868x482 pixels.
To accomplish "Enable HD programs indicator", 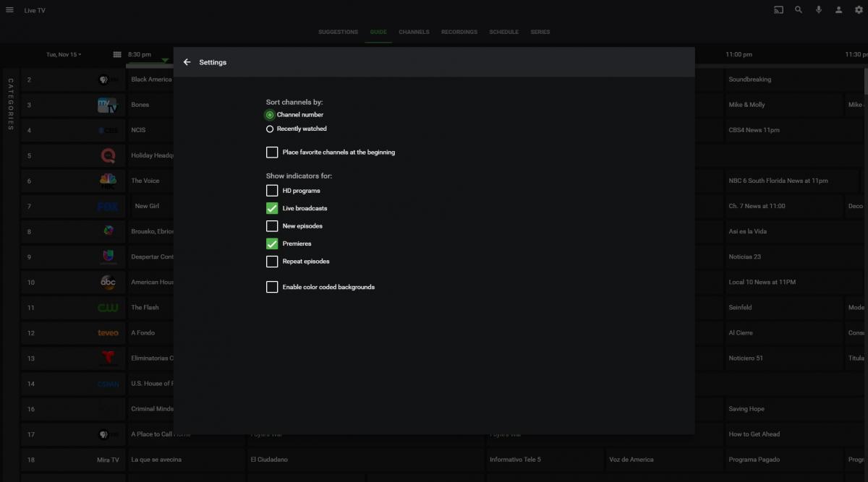I will pyautogui.click(x=272, y=191).
